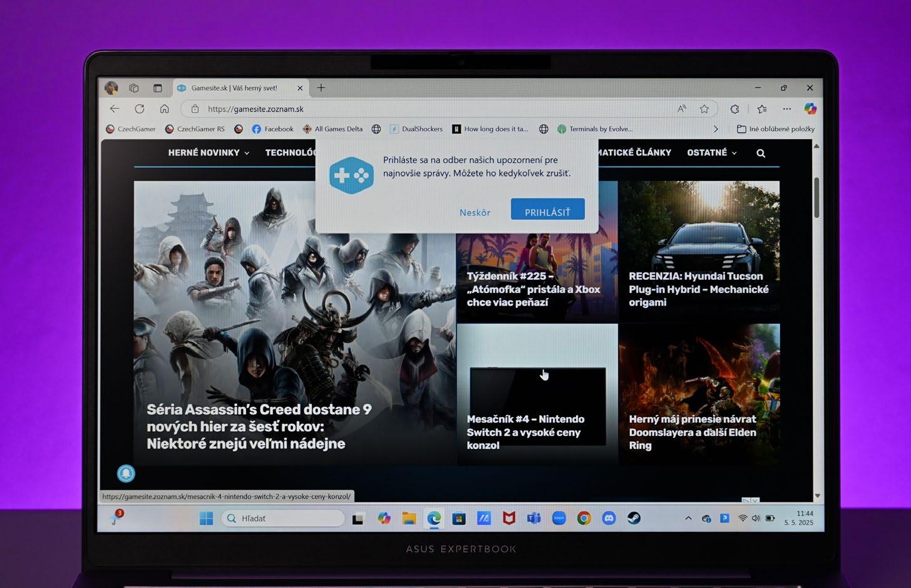Open the Edge profile avatar menu

coord(111,88)
